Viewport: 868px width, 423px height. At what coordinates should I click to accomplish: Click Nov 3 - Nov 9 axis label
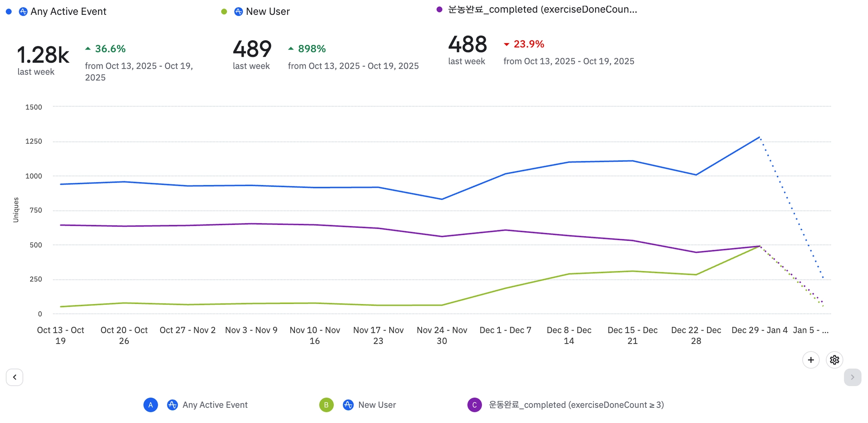[x=251, y=330]
